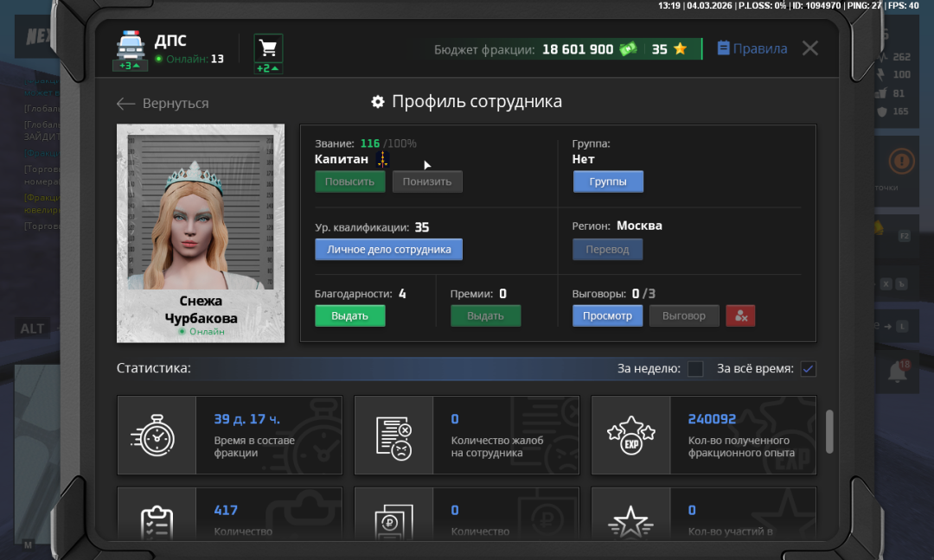
Task: Click the EXP stars faction experience icon
Action: [x=630, y=436]
